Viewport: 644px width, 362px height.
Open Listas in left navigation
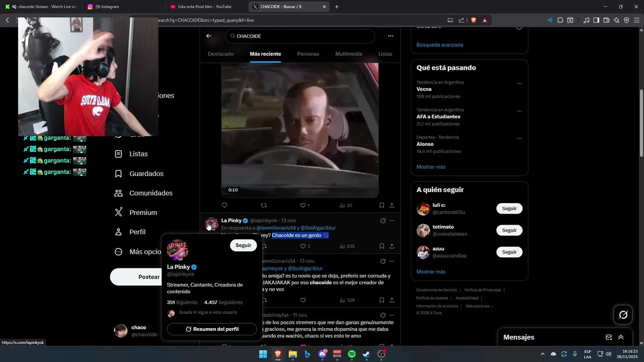132,154
